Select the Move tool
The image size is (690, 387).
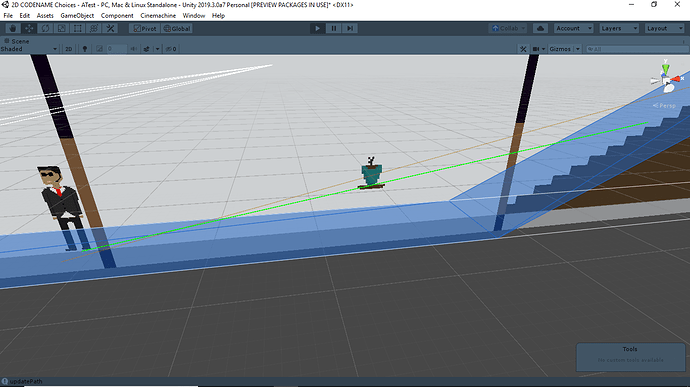click(x=29, y=28)
